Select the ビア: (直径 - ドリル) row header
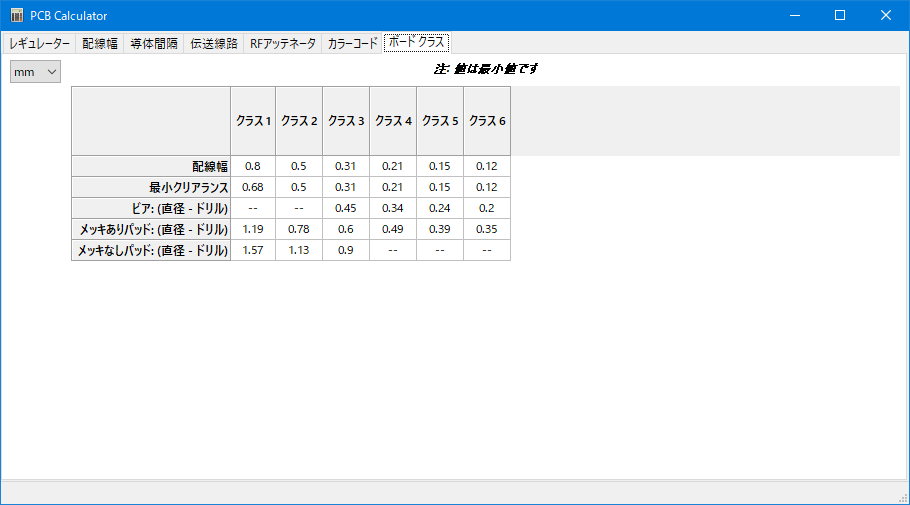 [151, 208]
